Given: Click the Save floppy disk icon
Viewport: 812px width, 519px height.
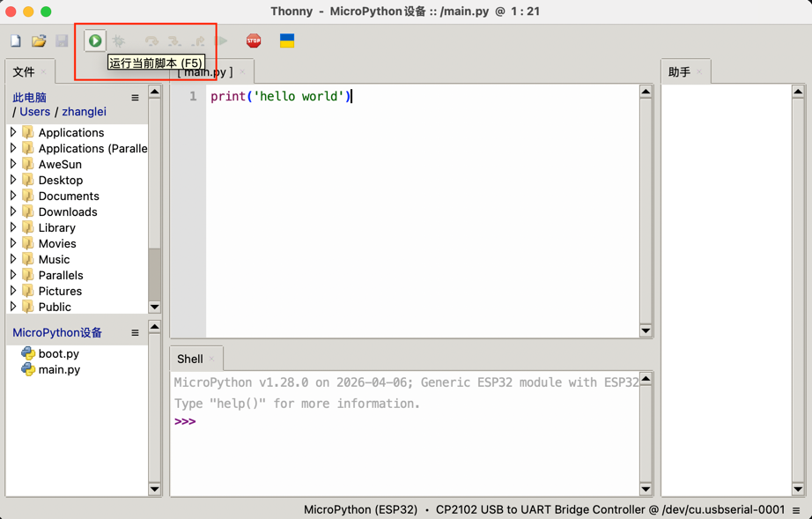Looking at the screenshot, I should (x=63, y=41).
